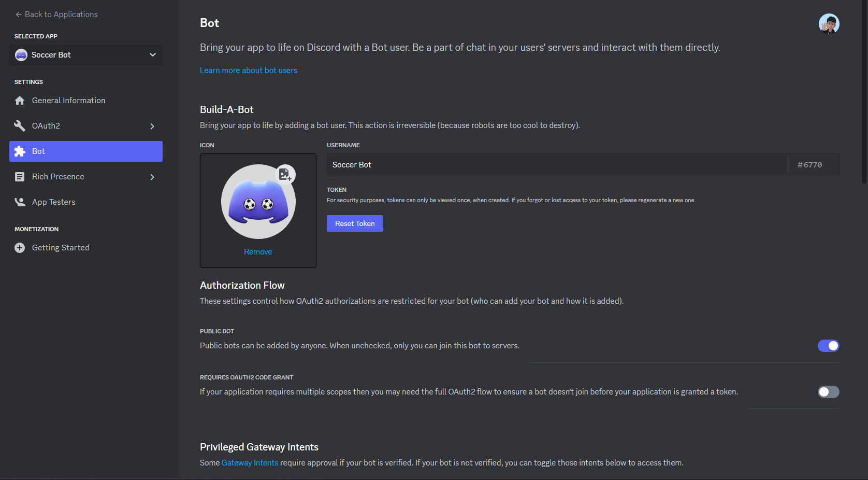This screenshot has height=480, width=868.
Task: Open the user profile avatar at top right
Action: (x=829, y=24)
